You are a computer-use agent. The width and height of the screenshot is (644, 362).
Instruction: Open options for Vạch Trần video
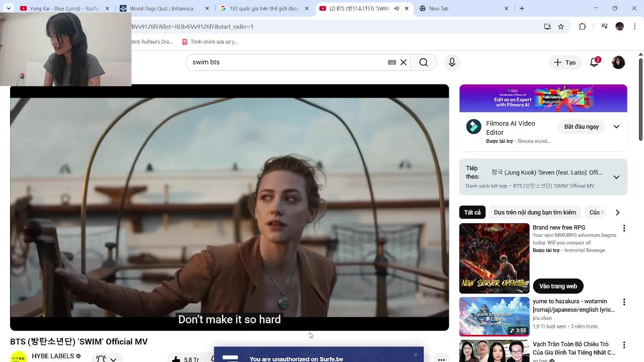tap(624, 345)
